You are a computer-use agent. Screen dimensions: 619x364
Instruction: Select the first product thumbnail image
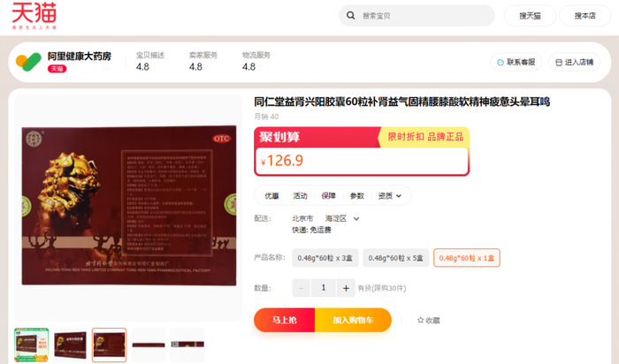[x=32, y=345]
